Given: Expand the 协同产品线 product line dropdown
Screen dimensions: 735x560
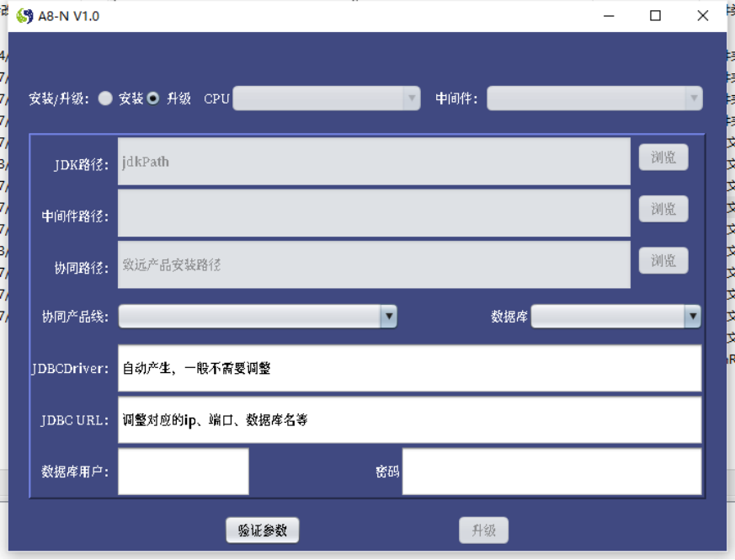Looking at the screenshot, I should (x=388, y=316).
